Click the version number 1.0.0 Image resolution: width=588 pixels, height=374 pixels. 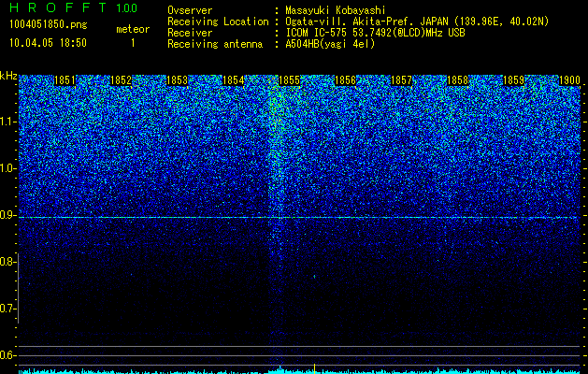point(127,8)
